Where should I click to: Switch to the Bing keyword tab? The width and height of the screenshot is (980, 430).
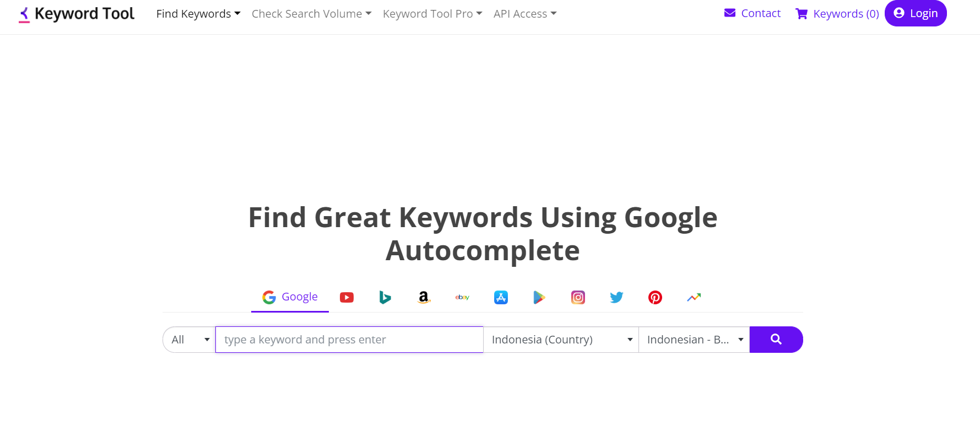[x=385, y=298]
